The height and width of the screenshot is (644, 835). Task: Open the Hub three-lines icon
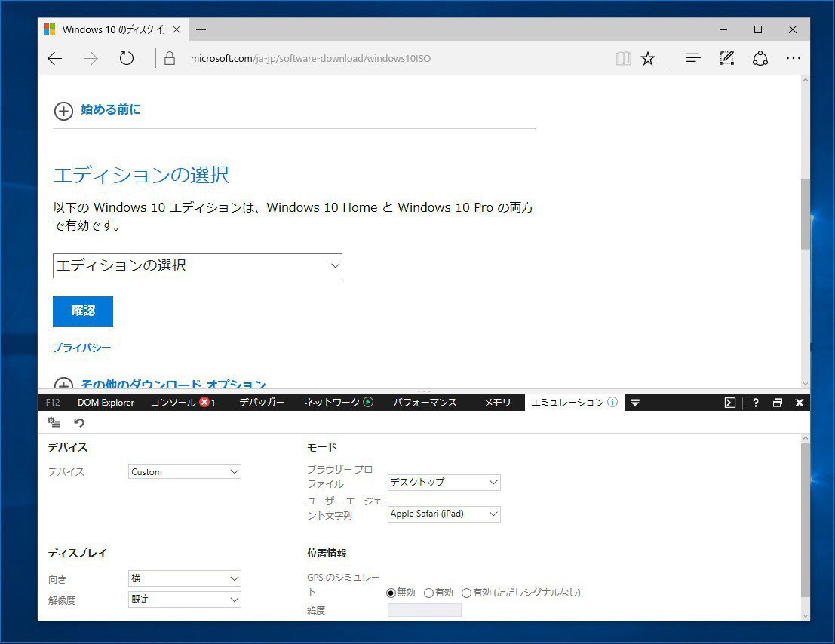click(693, 58)
